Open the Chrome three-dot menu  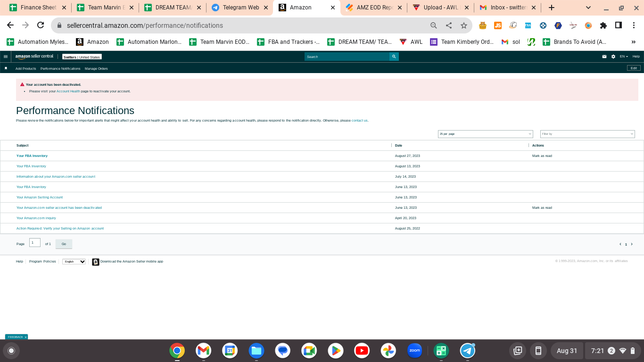coord(634,25)
